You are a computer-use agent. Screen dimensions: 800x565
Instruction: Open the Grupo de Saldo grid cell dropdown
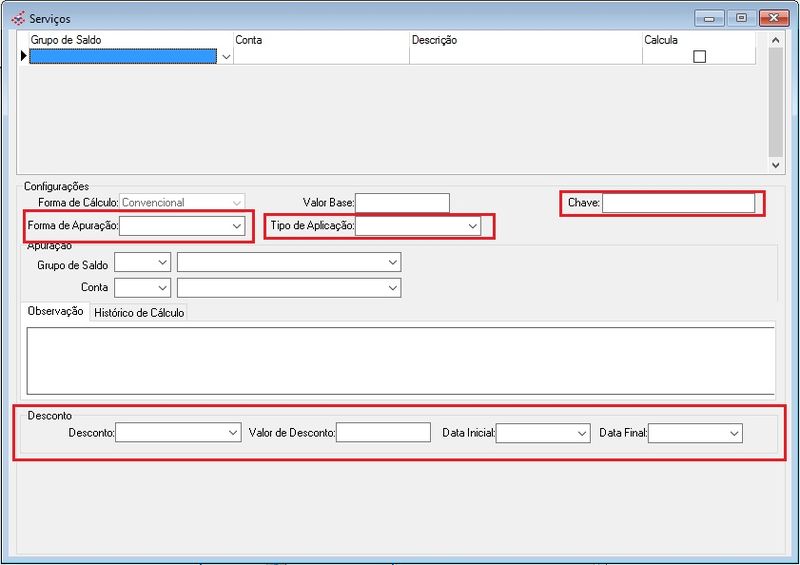tap(226, 57)
